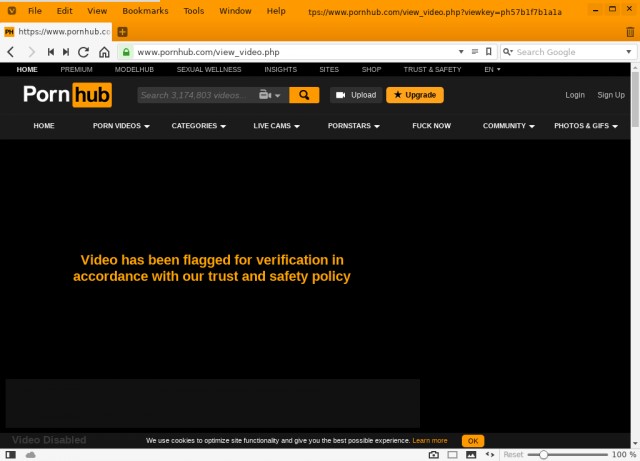Screen dimensions: 640x461
Task: Open the Tools menu
Action: coord(193,11)
